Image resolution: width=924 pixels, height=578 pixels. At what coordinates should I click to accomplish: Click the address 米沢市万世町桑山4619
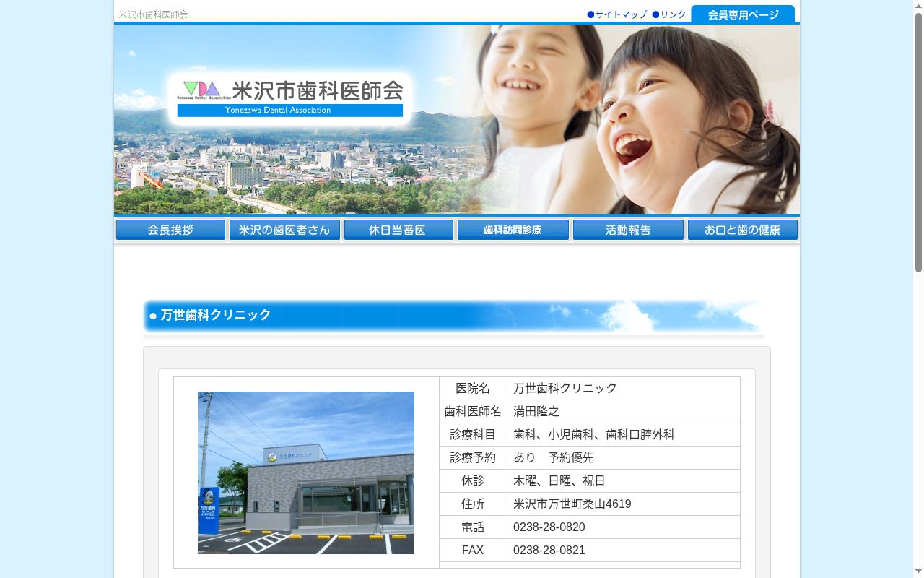[572, 504]
